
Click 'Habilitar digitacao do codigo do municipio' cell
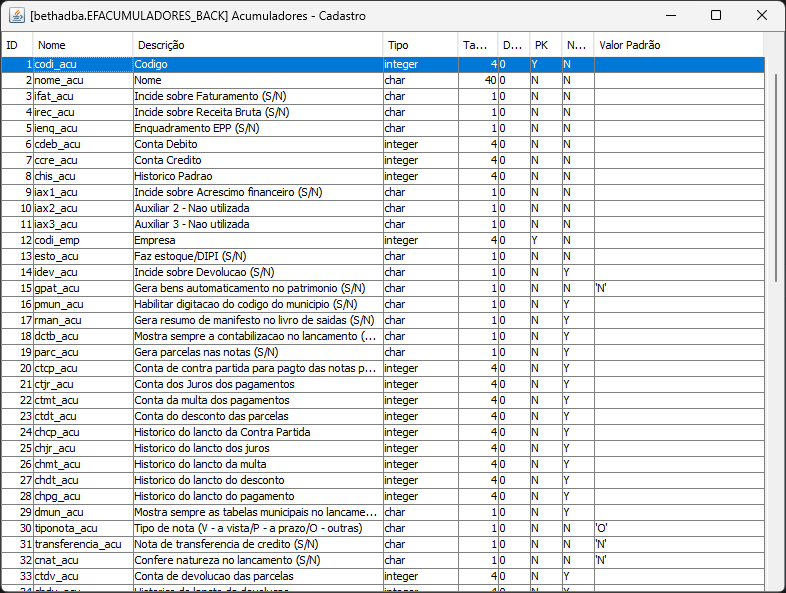(258, 305)
